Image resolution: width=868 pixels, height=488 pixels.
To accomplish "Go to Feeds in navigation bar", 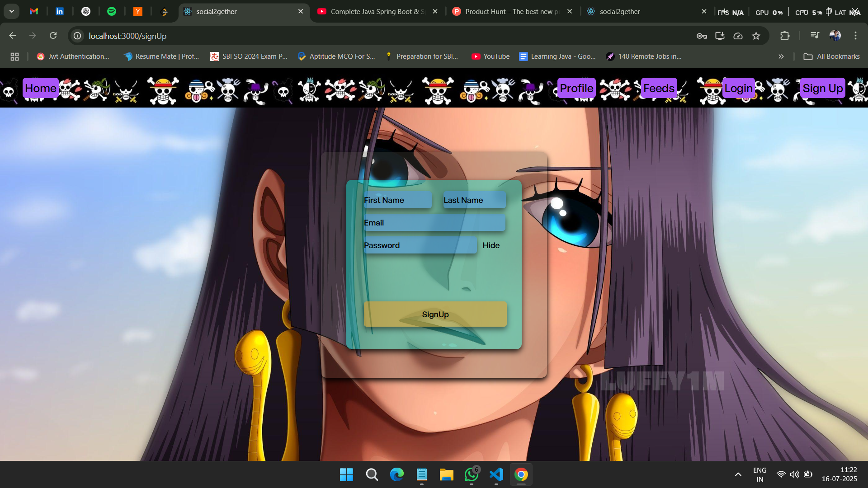I will click(659, 88).
